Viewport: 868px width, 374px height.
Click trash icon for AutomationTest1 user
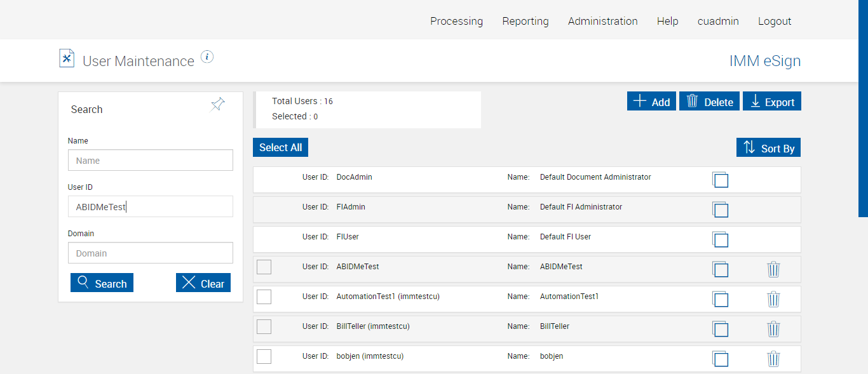pyautogui.click(x=773, y=299)
